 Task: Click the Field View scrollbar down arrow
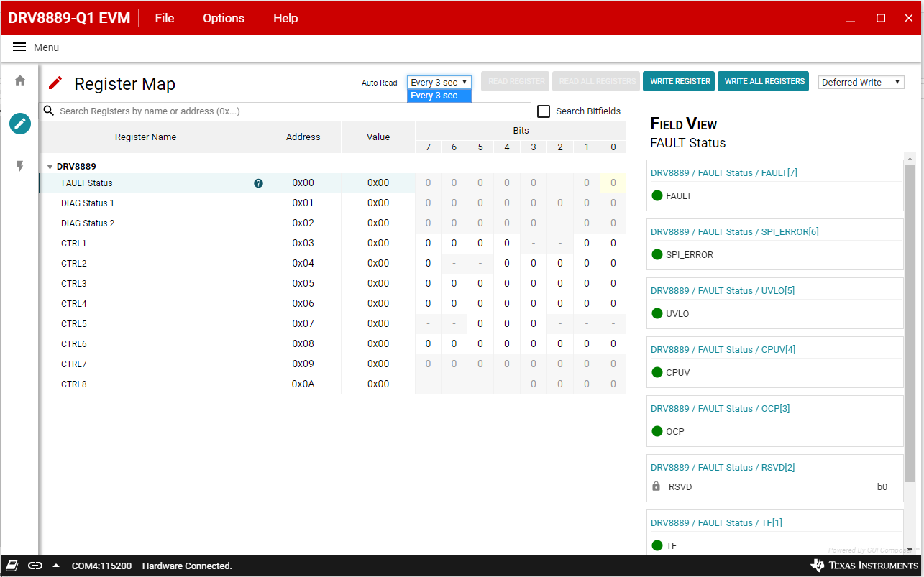[x=910, y=550]
